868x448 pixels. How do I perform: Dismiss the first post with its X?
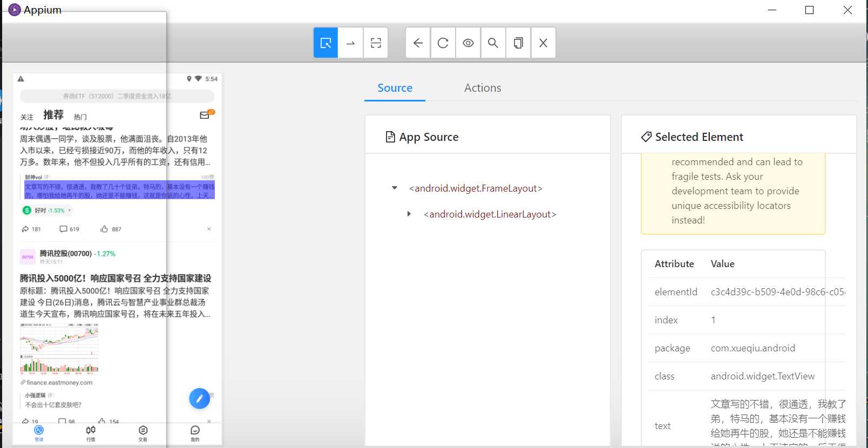(x=209, y=229)
